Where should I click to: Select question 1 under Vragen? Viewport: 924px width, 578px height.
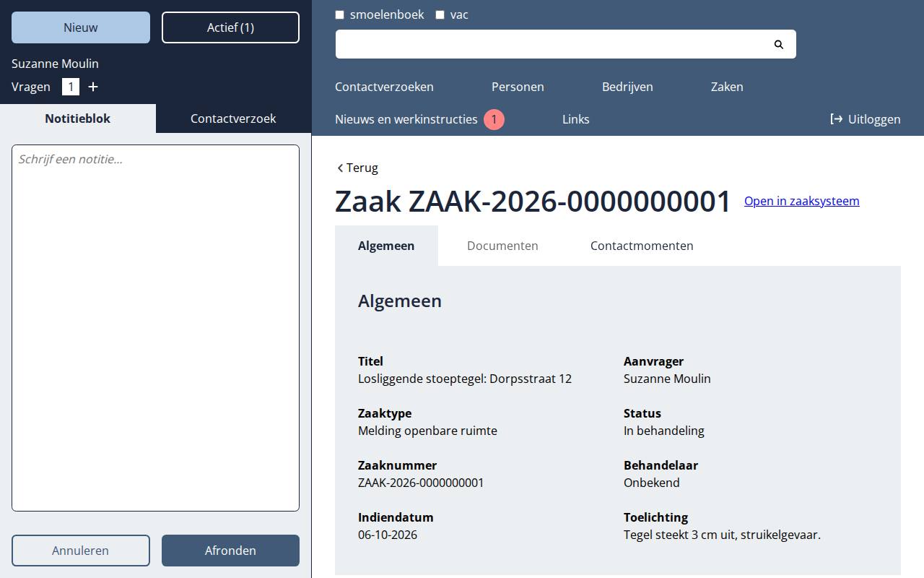[x=71, y=87]
